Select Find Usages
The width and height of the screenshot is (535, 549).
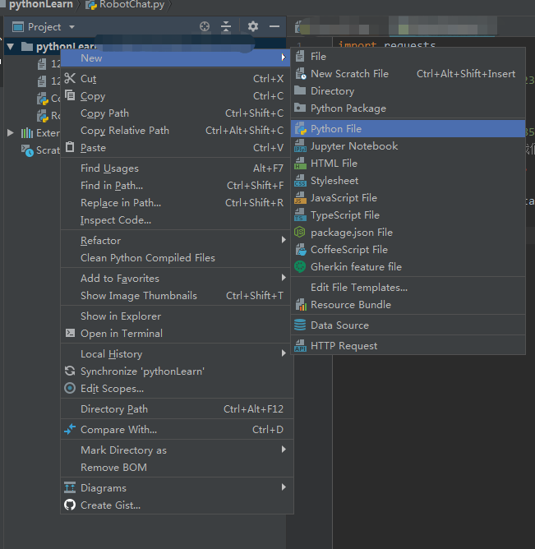(110, 168)
